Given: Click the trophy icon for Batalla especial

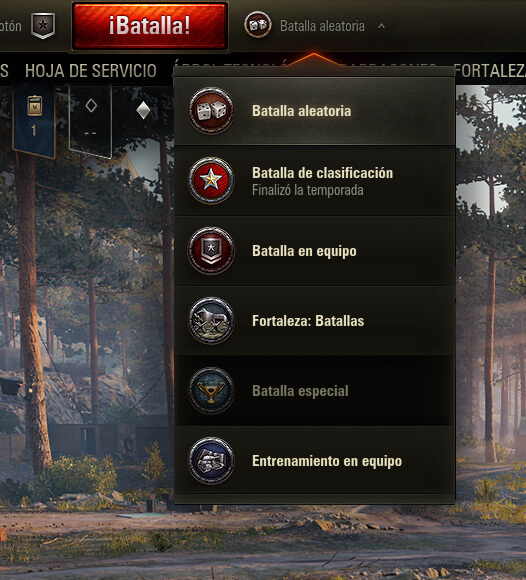Looking at the screenshot, I should 211,391.
